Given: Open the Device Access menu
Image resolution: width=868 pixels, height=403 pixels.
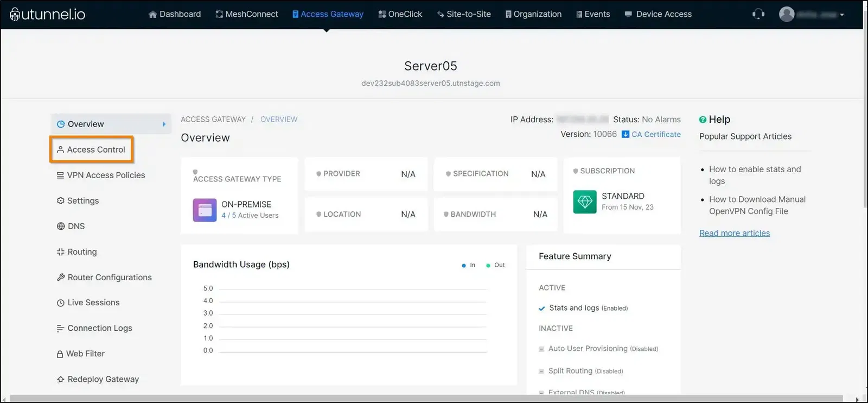Looking at the screenshot, I should [658, 14].
